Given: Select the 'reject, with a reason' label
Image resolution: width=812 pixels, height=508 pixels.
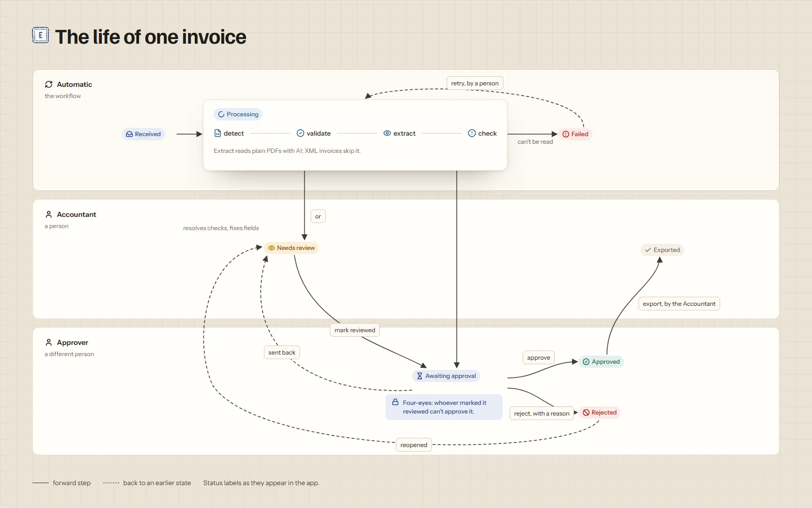Looking at the screenshot, I should [x=542, y=414].
